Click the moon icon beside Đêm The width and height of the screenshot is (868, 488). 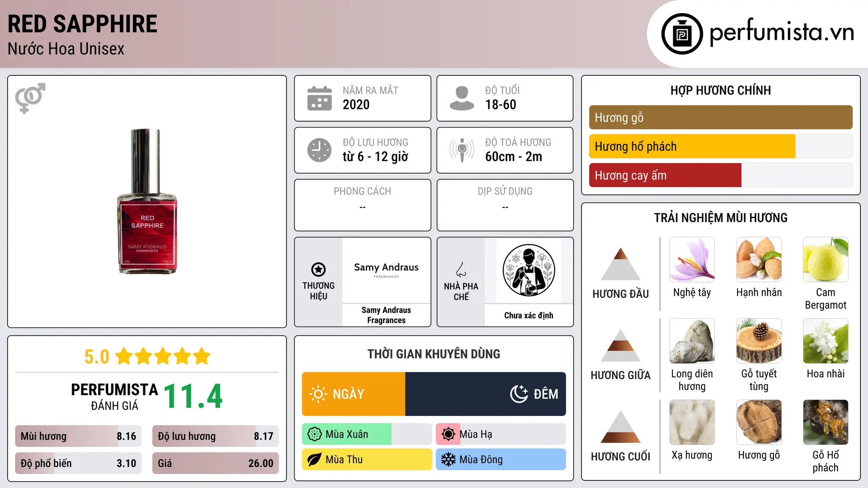point(519,394)
